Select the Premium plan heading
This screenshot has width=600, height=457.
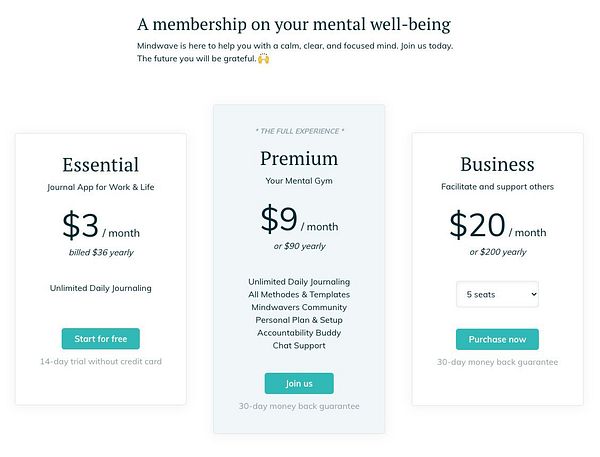299,158
